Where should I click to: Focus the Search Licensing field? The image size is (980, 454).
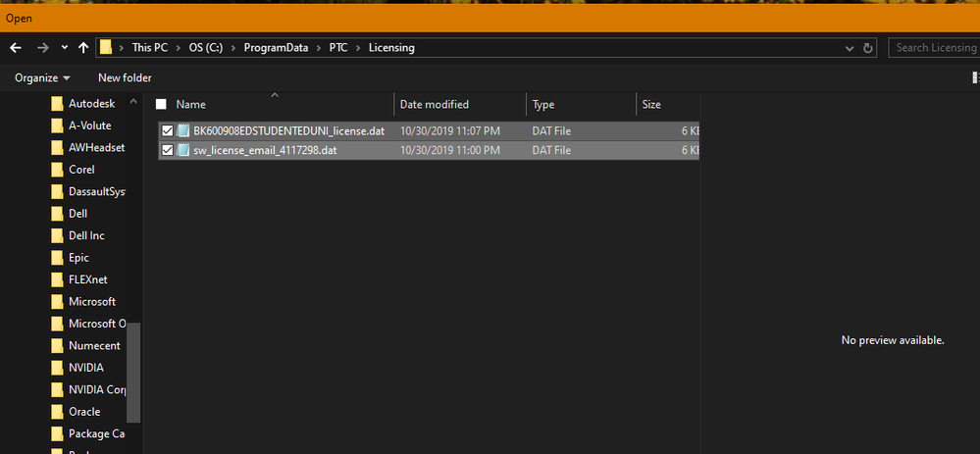point(934,47)
